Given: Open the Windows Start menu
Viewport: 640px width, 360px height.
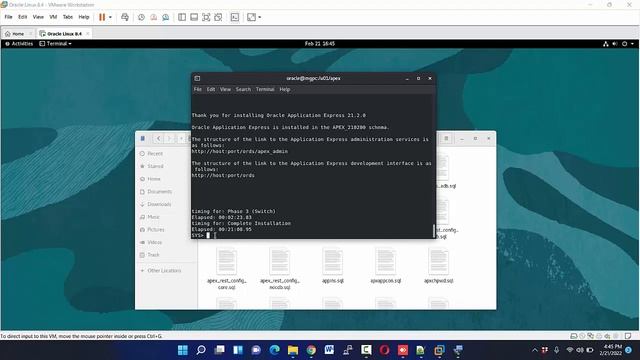Looking at the screenshot, I should 183,350.
